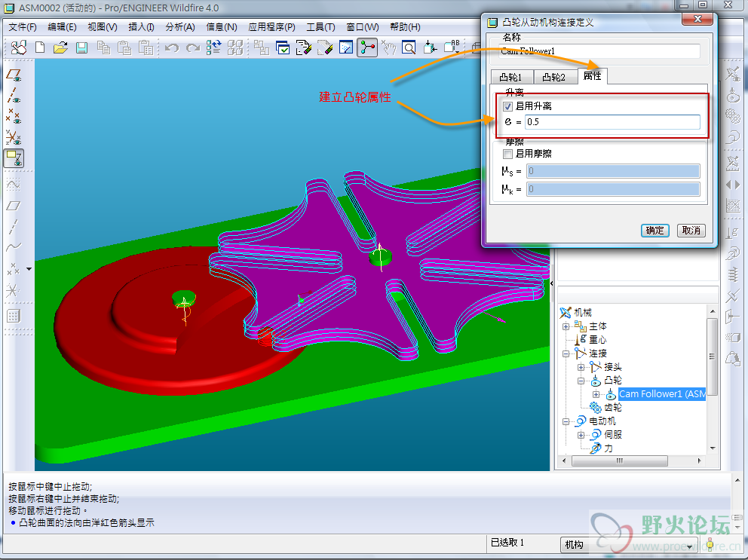Viewport: 748px width, 560px height.
Task: Click the AB annotation display icon
Action: (x=451, y=47)
